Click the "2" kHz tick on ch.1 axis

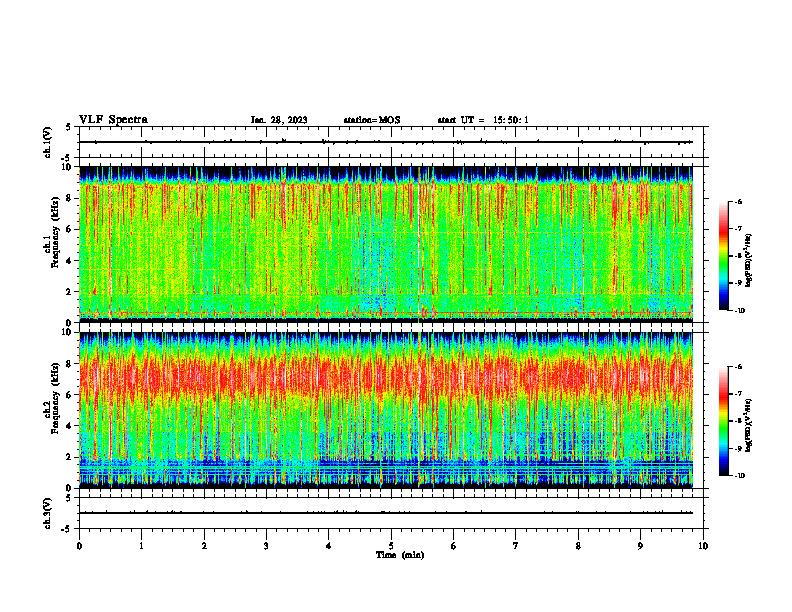[70, 291]
